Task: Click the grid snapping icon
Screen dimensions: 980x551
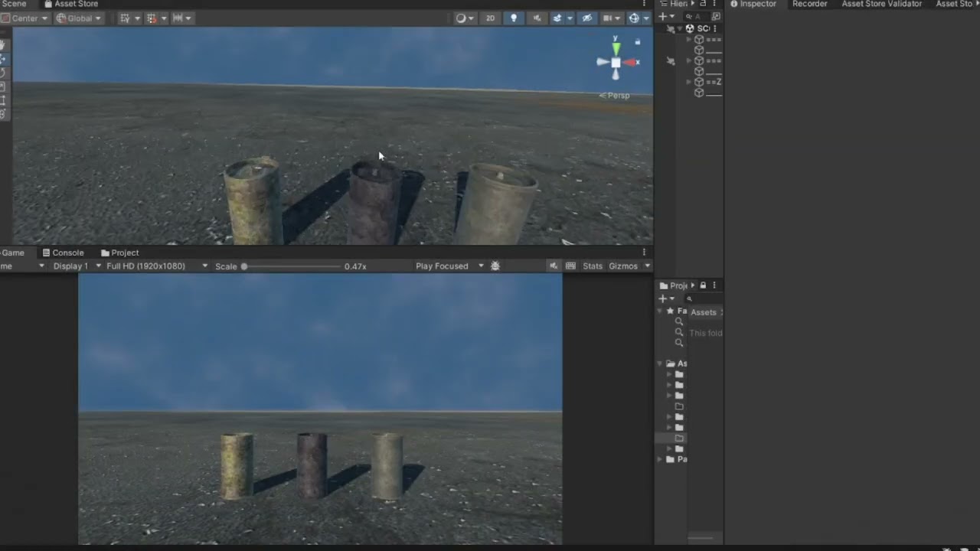Action: (x=152, y=18)
